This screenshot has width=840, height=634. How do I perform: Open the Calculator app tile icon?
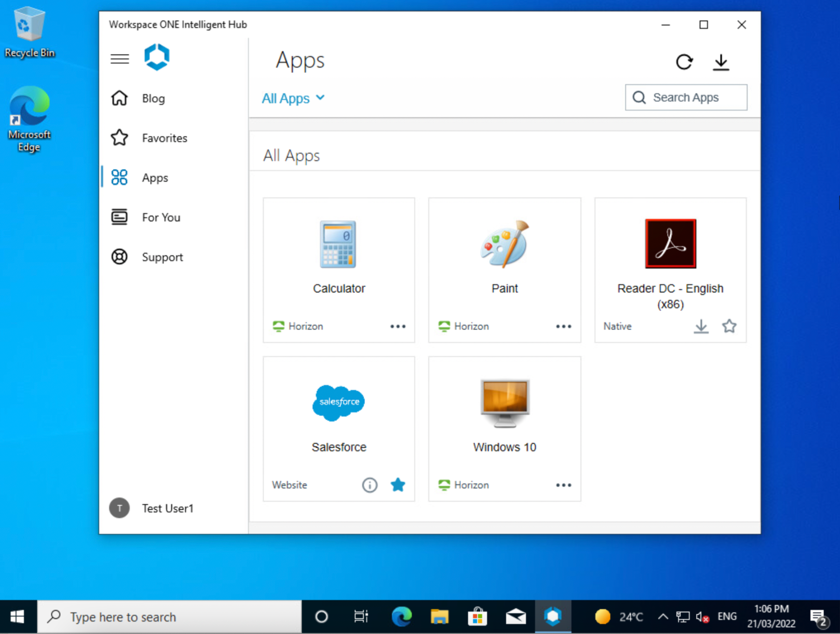pyautogui.click(x=338, y=245)
